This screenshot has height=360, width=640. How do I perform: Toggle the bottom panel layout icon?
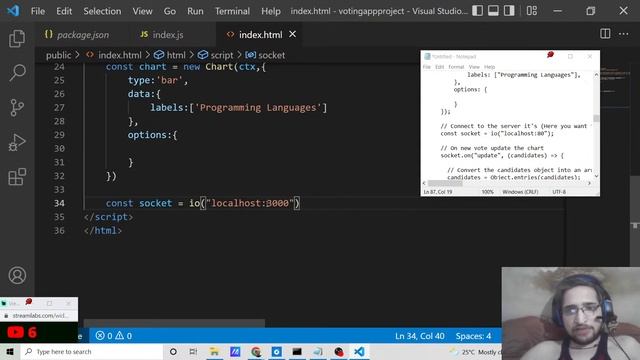(493, 11)
